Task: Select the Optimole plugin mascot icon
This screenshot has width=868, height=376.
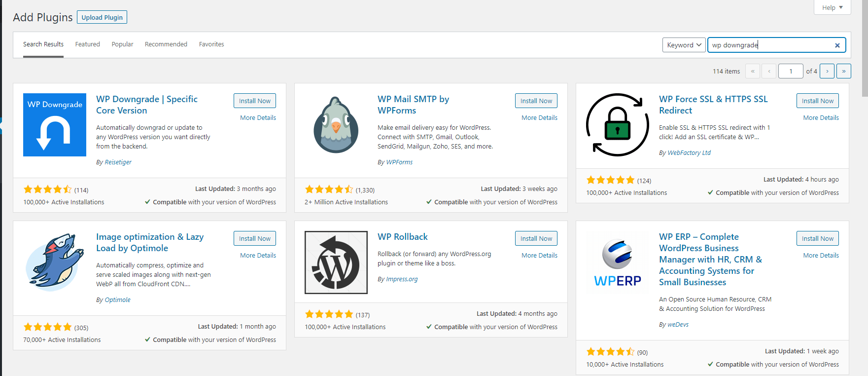Action: click(x=55, y=263)
